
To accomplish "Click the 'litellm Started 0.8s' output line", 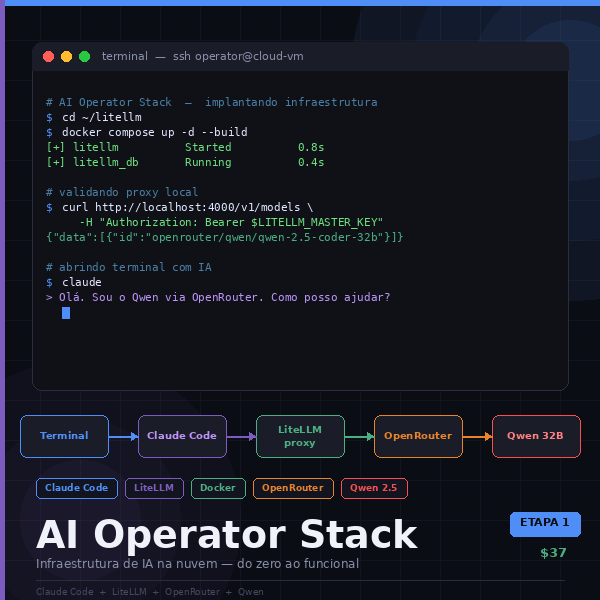I will coord(185,147).
